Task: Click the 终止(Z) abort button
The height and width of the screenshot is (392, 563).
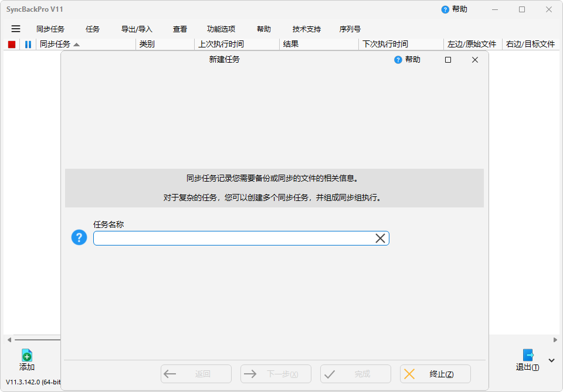Action: click(435, 374)
